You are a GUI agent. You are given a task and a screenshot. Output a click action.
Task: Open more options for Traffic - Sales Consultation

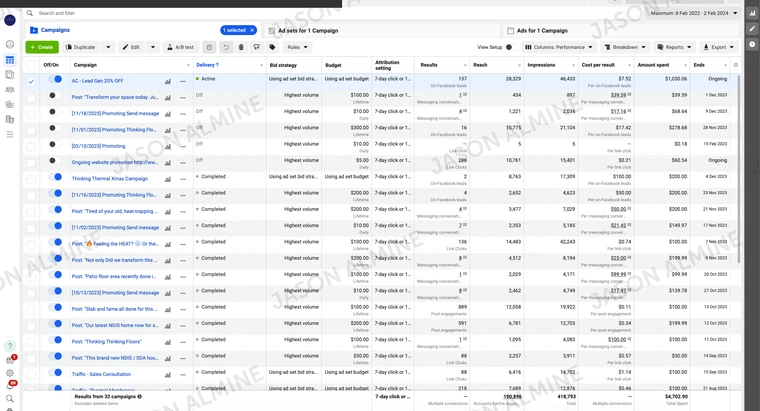click(183, 375)
